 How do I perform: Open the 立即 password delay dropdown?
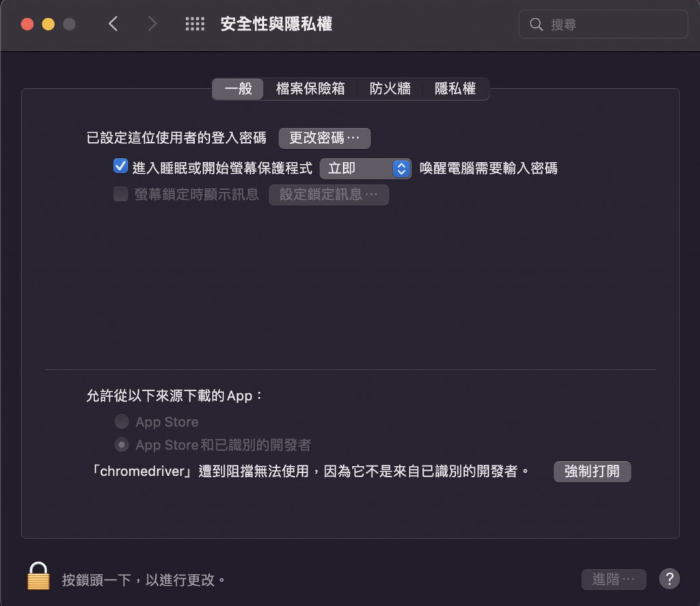(x=365, y=169)
